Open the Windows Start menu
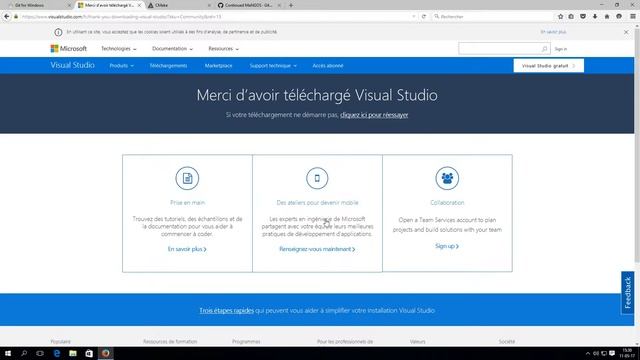 [x=8, y=353]
